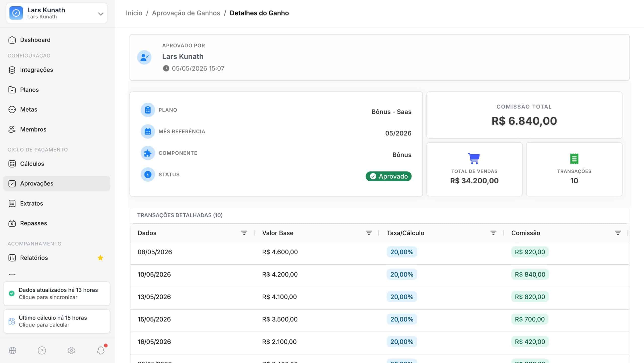The width and height of the screenshot is (644, 363).
Task: Open filter menu for Dados column
Action: [x=244, y=233]
